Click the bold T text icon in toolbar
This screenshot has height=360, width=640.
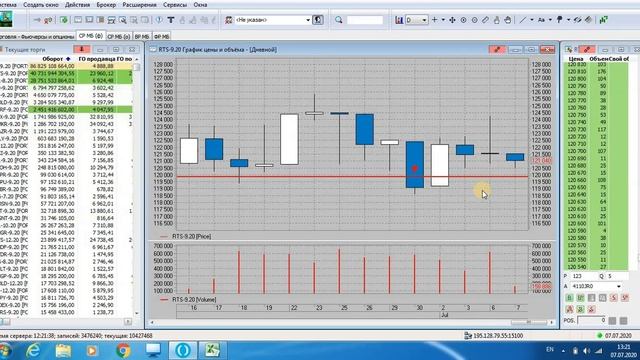pos(171,20)
